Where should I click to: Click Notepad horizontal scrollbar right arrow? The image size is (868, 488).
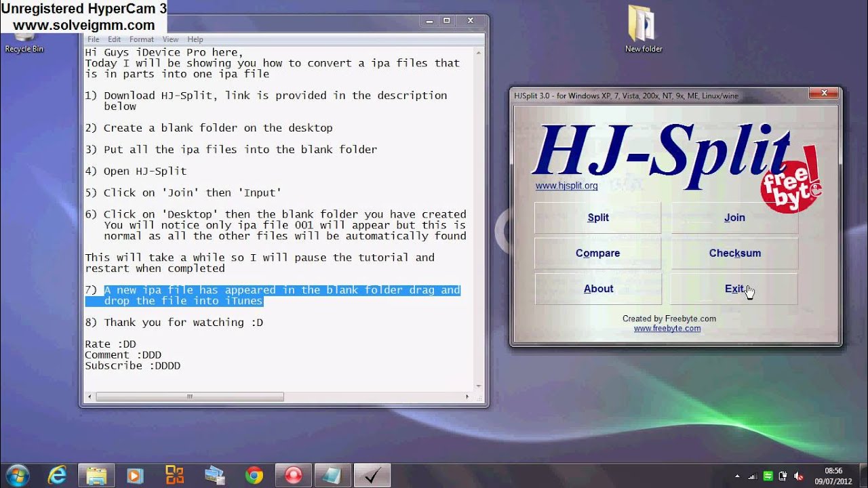pos(467,396)
